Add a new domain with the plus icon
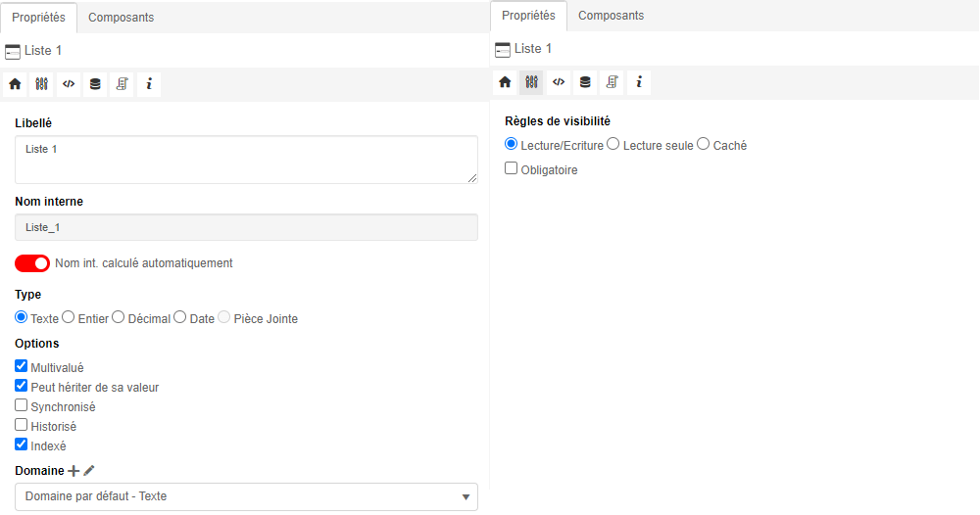Viewport: 980px width, 515px height. pyautogui.click(x=73, y=471)
